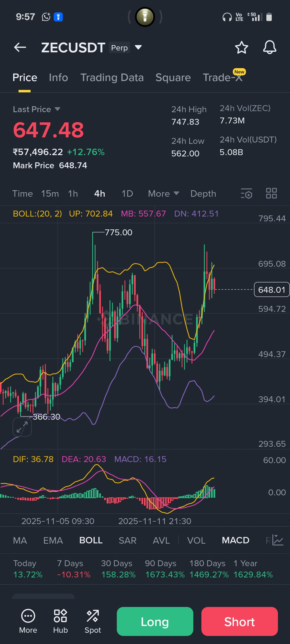Viewport: 290px width, 644px height.
Task: Open the chart layout grid icon
Action: 271,193
